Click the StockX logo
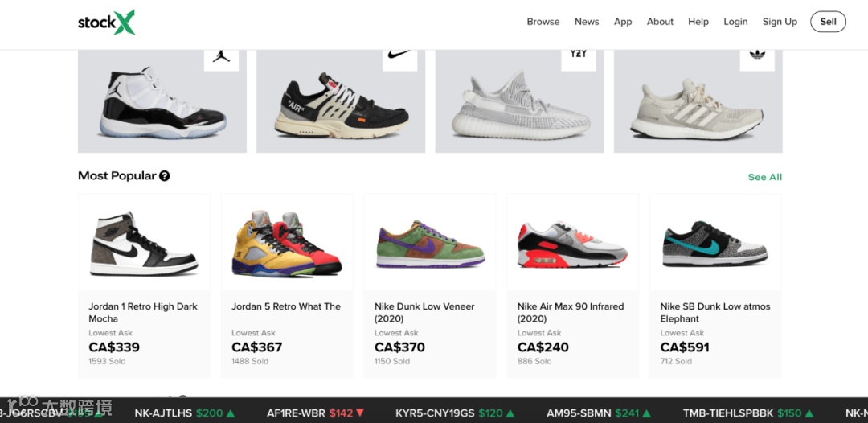868x423 pixels. 106,23
